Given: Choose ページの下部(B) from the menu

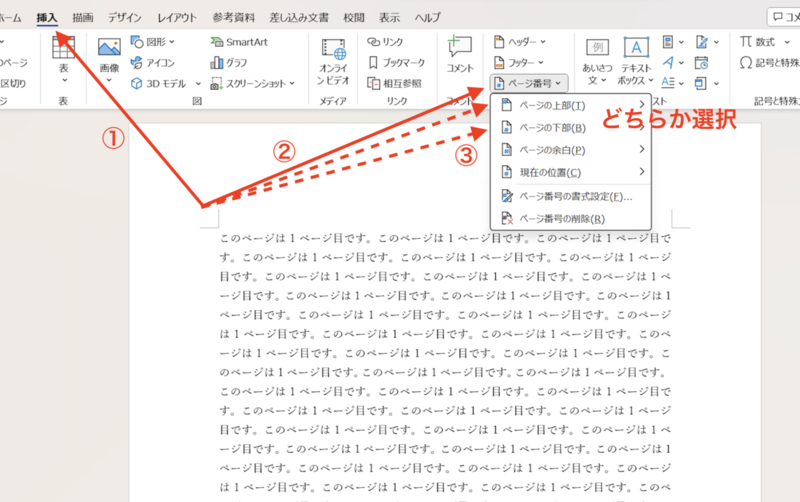Looking at the screenshot, I should (570, 128).
